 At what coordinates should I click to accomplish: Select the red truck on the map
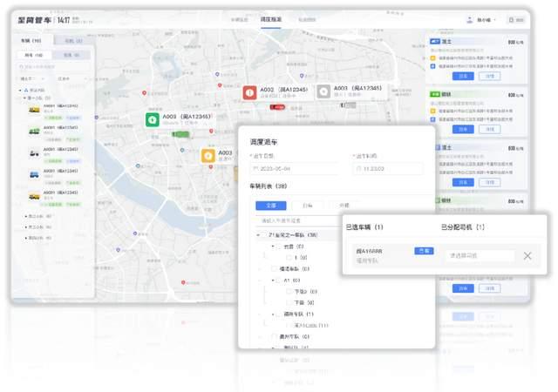coord(277,107)
